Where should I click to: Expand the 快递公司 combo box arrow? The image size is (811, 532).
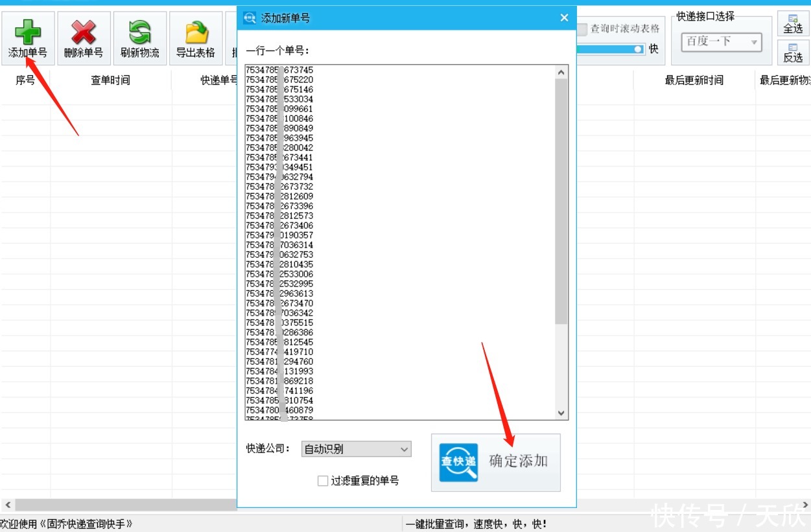[x=405, y=449]
